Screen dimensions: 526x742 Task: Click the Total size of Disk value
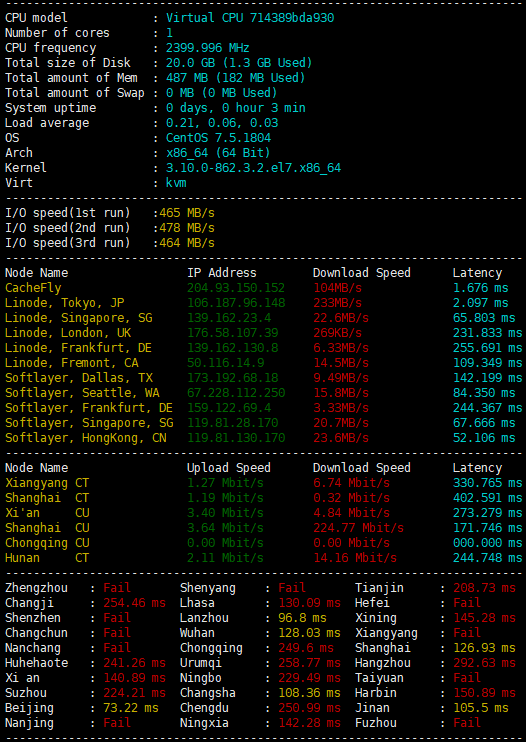(239, 63)
